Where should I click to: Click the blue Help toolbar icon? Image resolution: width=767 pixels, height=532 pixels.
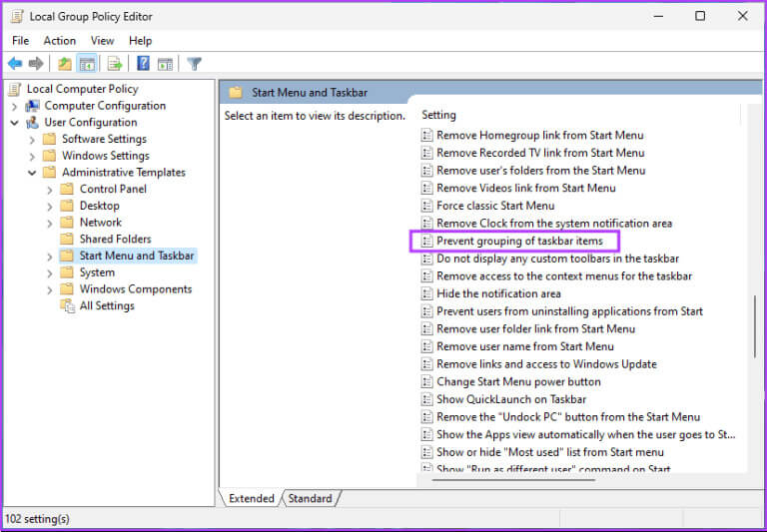point(143,64)
